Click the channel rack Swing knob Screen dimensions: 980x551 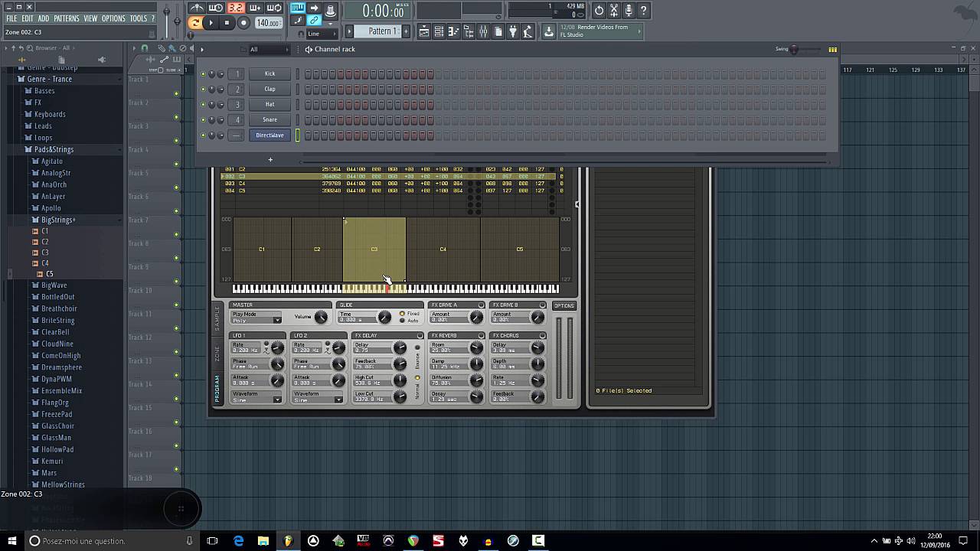coord(794,49)
